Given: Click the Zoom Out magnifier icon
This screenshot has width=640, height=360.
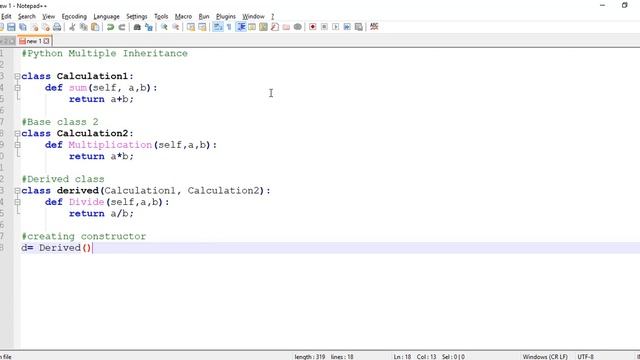Looking at the screenshot, I should click(x=176, y=27).
